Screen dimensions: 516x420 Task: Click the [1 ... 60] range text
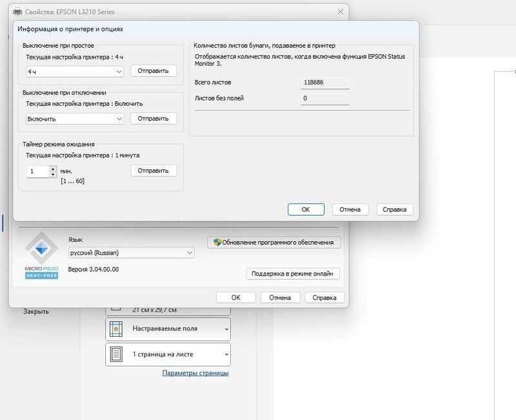click(72, 181)
